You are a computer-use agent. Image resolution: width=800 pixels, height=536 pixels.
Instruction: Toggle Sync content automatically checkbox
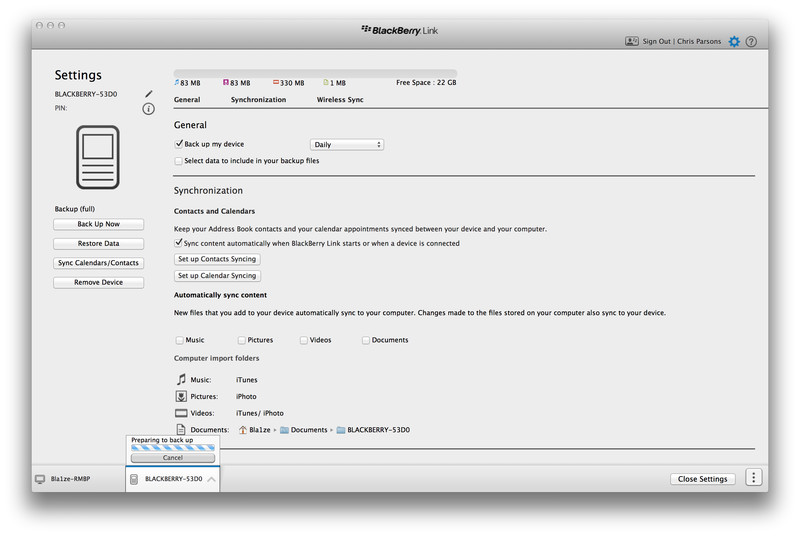(179, 243)
